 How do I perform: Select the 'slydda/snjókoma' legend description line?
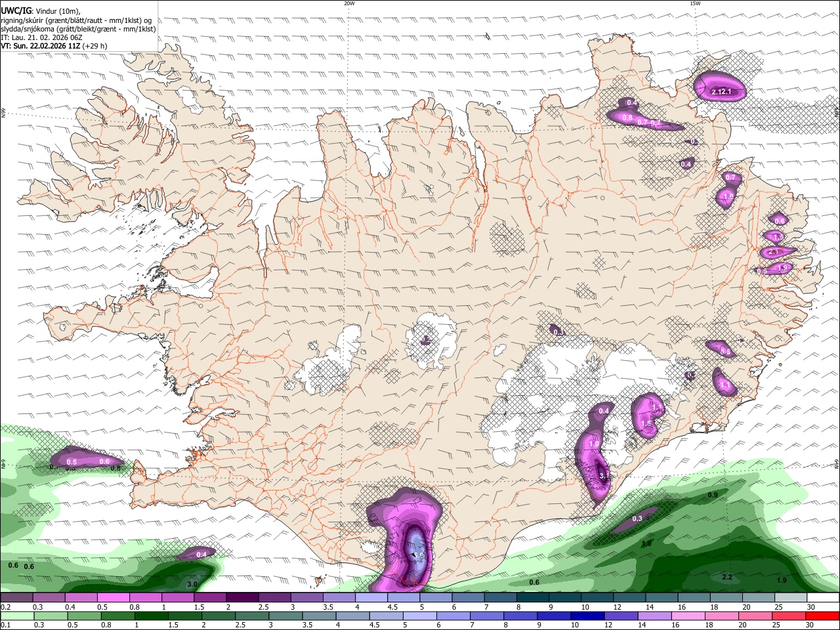click(x=78, y=29)
